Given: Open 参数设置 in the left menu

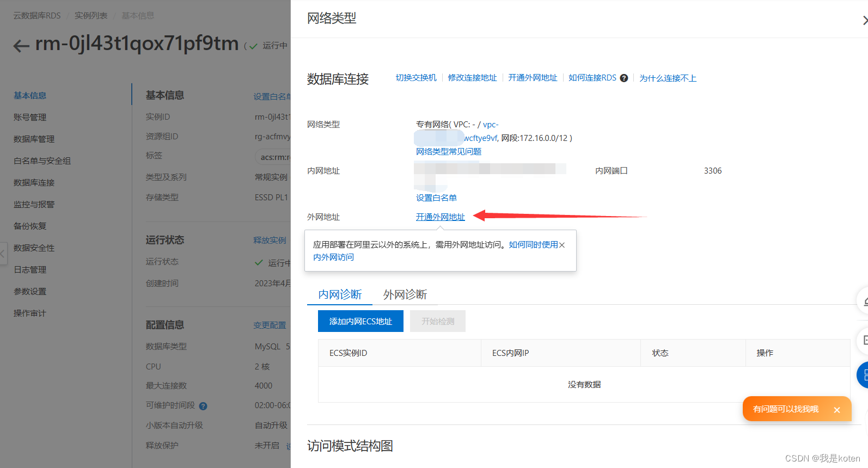Looking at the screenshot, I should [30, 291].
